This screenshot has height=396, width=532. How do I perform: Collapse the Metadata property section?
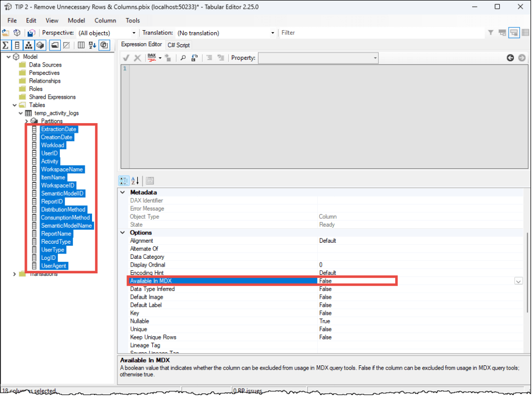click(x=123, y=192)
